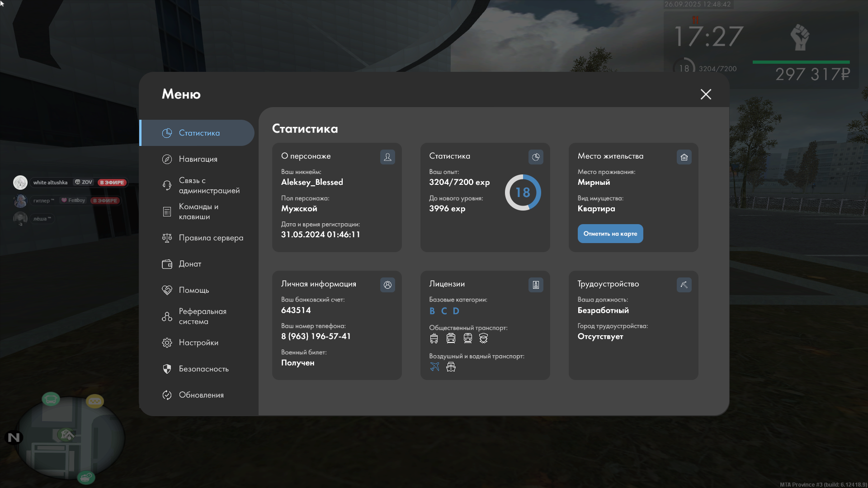Close the Меню window with X
The width and height of the screenshot is (868, 488).
click(x=706, y=94)
